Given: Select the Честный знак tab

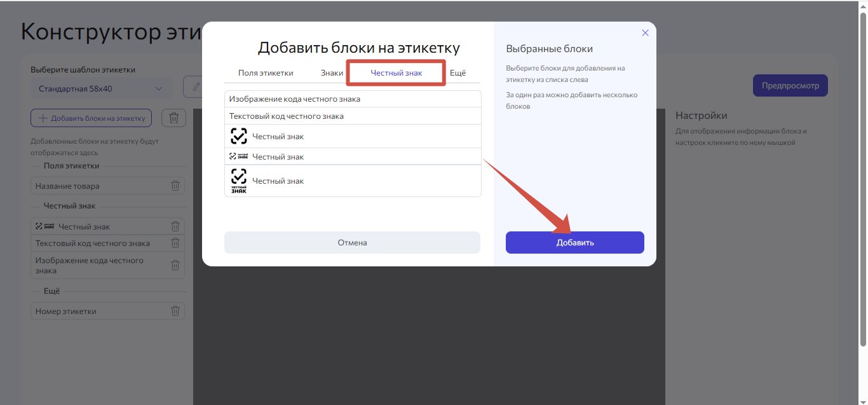Looking at the screenshot, I should pos(396,72).
